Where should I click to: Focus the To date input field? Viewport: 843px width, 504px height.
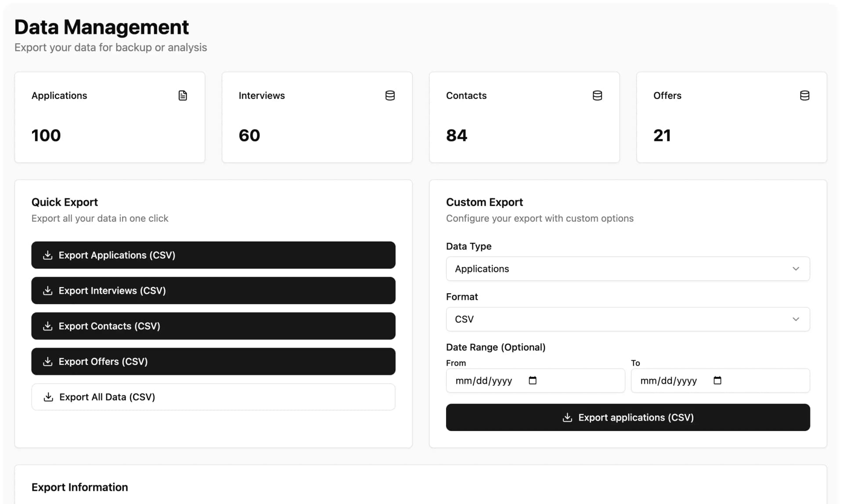669,381
